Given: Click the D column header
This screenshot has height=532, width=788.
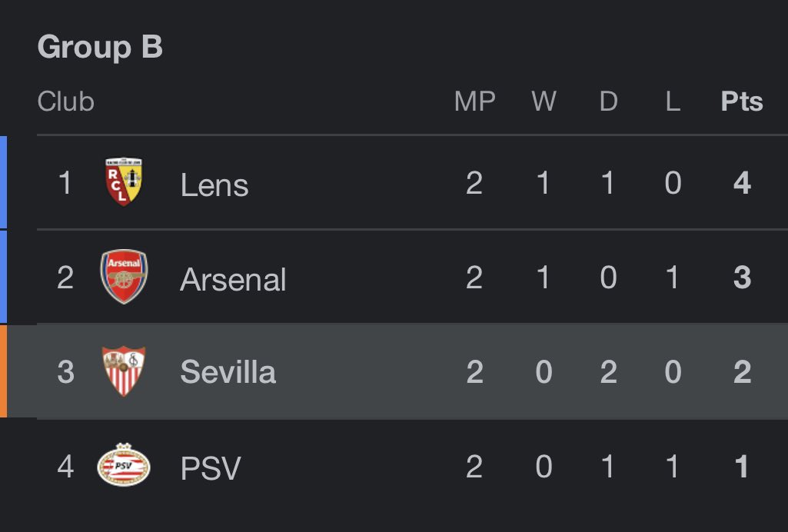Looking at the screenshot, I should (x=608, y=101).
